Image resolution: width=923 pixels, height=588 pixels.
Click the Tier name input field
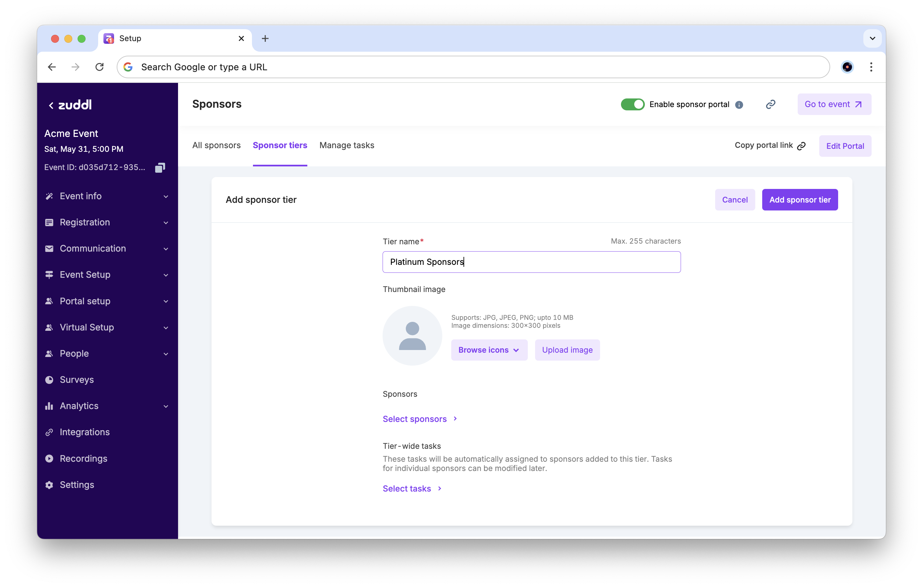click(531, 262)
